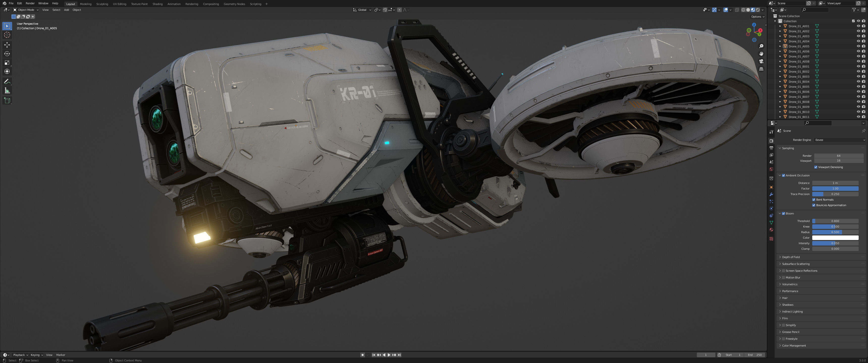Select the Cursor tool
868x363 pixels.
[x=7, y=35]
